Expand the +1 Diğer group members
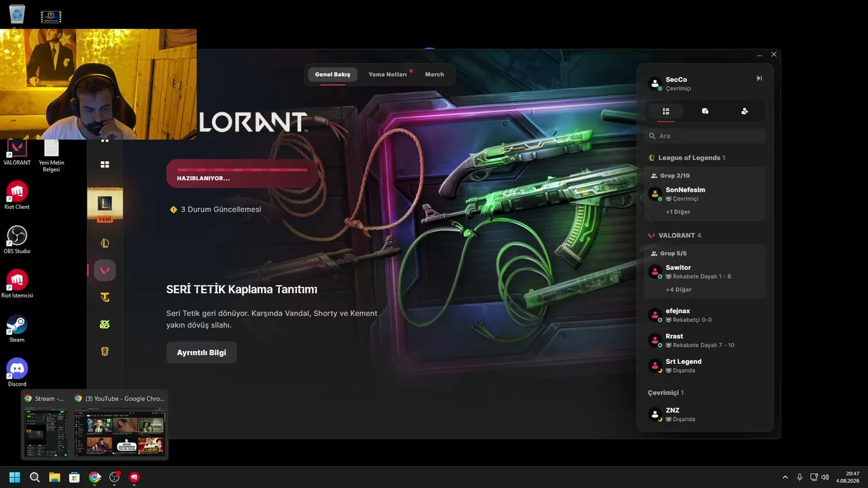This screenshot has width=868, height=488. pyautogui.click(x=678, y=211)
